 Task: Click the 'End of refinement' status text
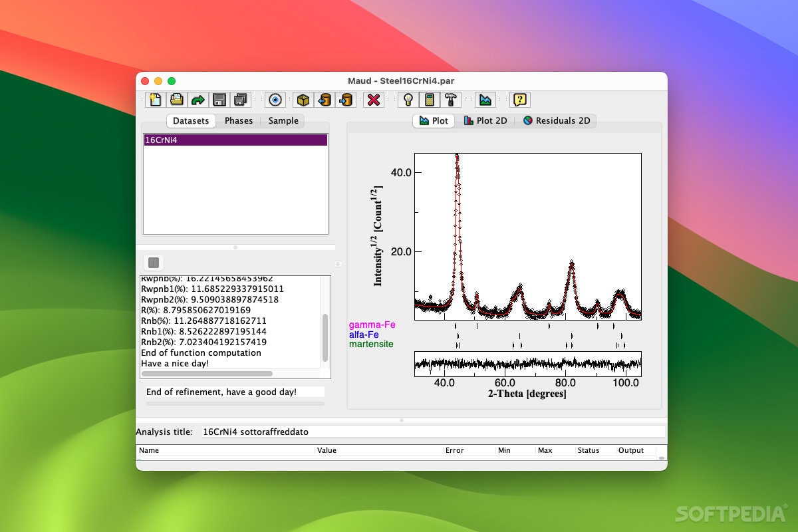pyautogui.click(x=221, y=392)
